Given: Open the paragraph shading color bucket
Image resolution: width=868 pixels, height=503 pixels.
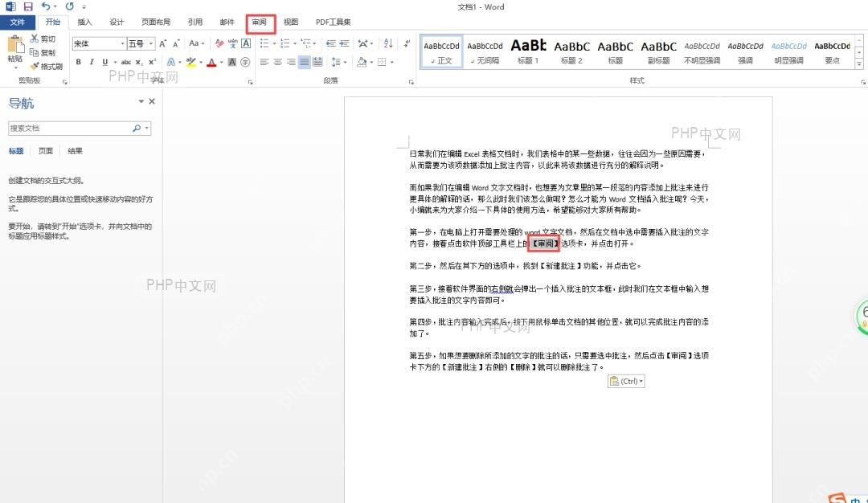Looking at the screenshot, I should [362, 62].
